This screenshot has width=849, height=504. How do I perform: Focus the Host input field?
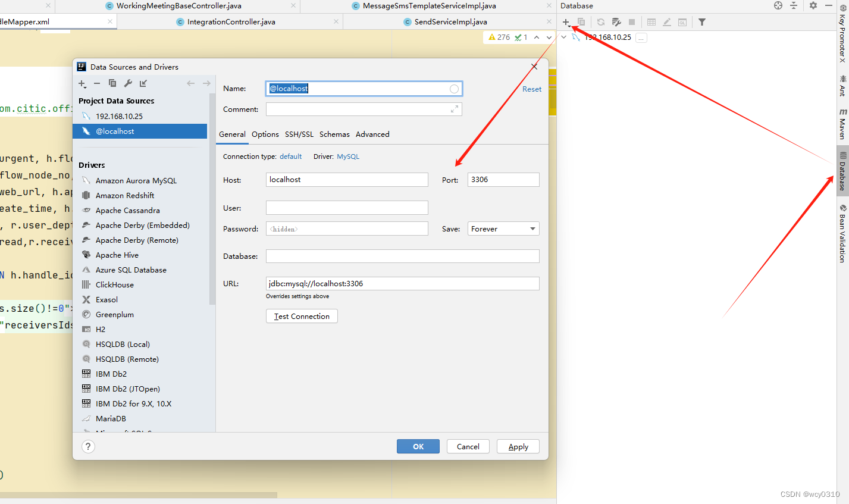click(x=347, y=180)
